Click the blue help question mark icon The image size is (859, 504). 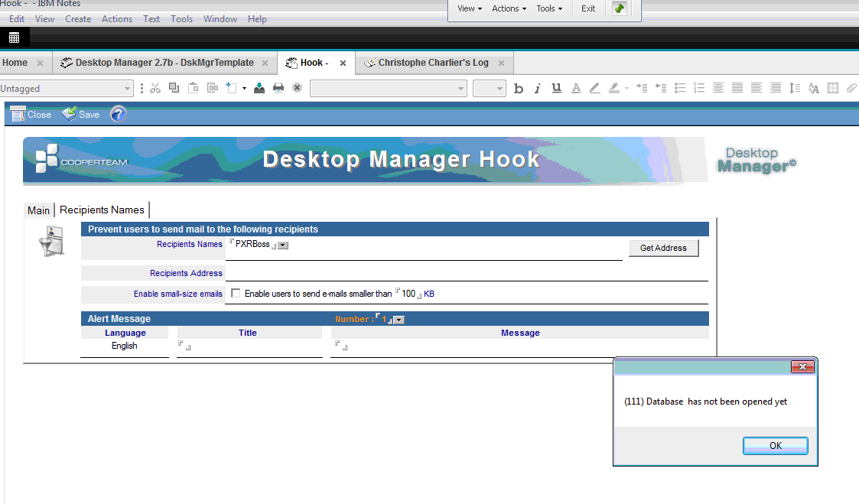click(x=118, y=115)
